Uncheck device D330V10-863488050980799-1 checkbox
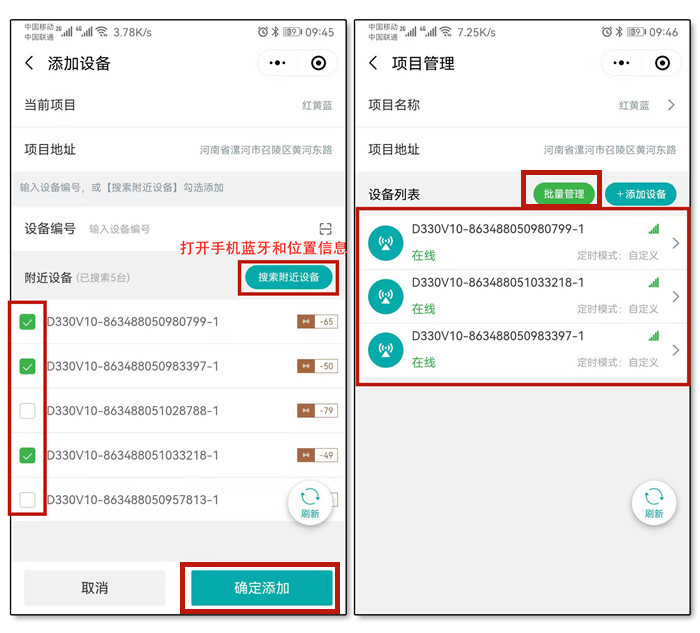The image size is (700, 633). [x=28, y=322]
